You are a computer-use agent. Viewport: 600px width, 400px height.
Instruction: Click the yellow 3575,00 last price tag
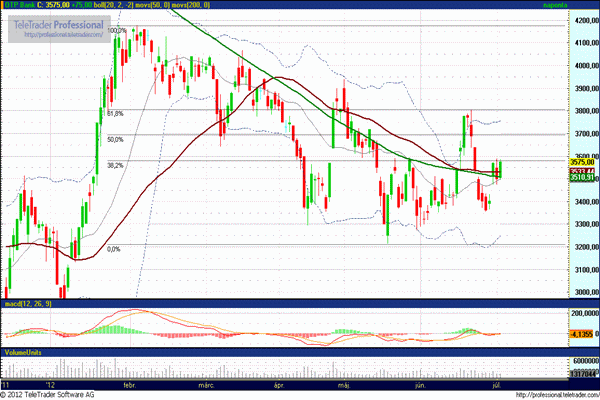tap(582, 162)
